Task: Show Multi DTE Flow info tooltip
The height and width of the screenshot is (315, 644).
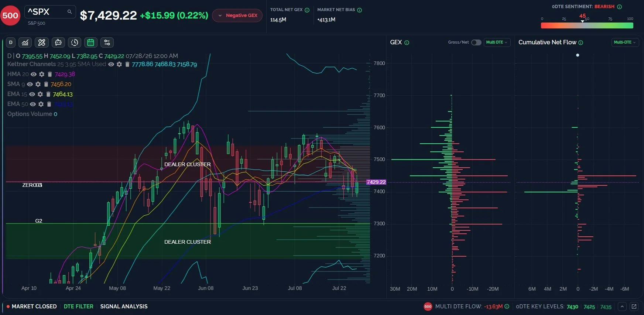Action: pos(507,307)
